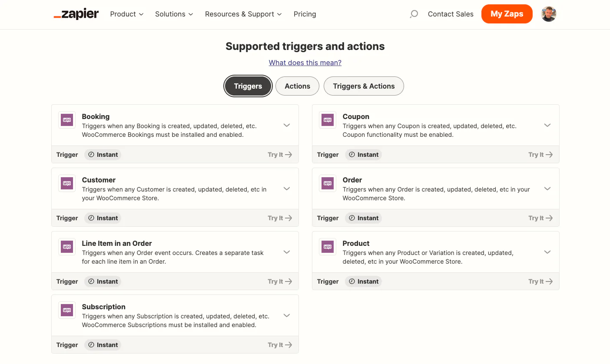This screenshot has width=610, height=364.
Task: Open the Resources & Support menu
Action: point(244,14)
